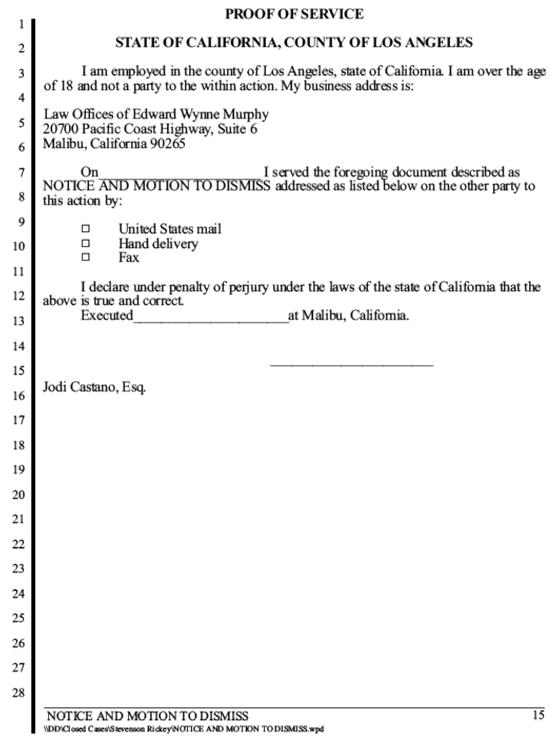Screen dimensions: 560x743
Task: Click the page number 15 in footer
Action: (x=538, y=715)
